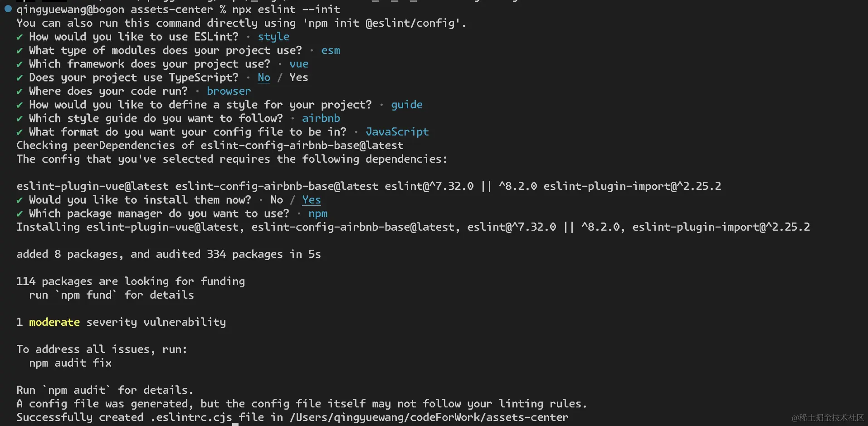Screen dimensions: 868x426
Task: Click the checkmark beside 'Which package manager'
Action: click(20, 214)
